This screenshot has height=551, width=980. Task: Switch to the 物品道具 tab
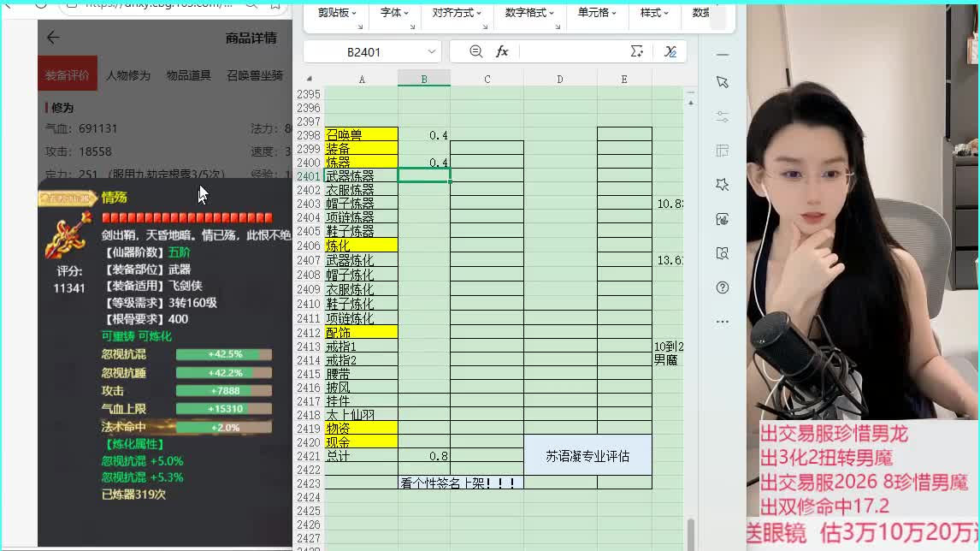[189, 75]
